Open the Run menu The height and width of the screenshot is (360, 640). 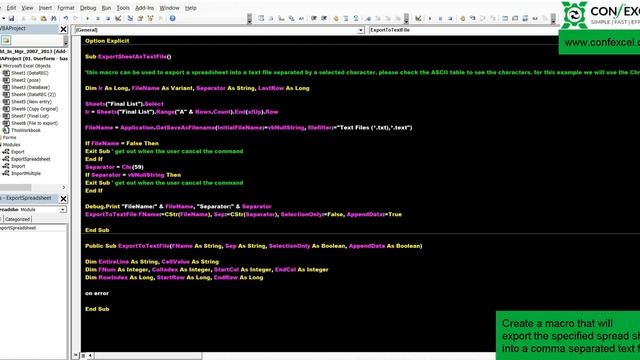(x=107, y=8)
